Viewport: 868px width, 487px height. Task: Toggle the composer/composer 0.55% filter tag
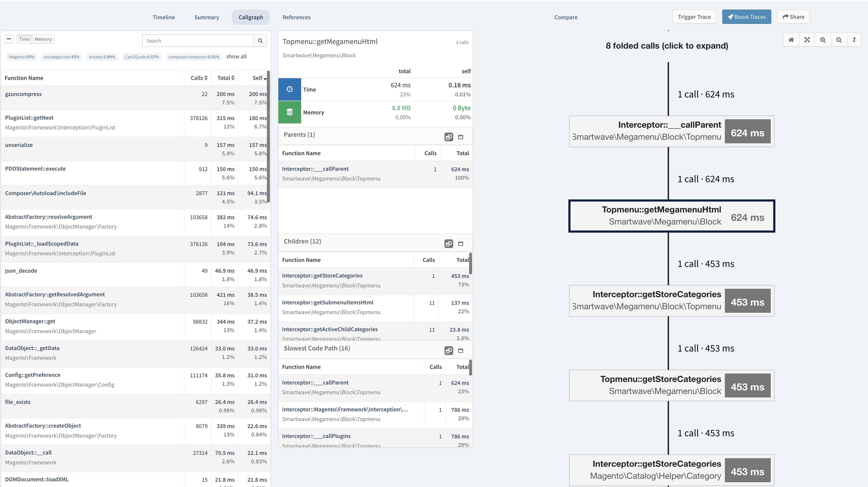click(x=194, y=57)
